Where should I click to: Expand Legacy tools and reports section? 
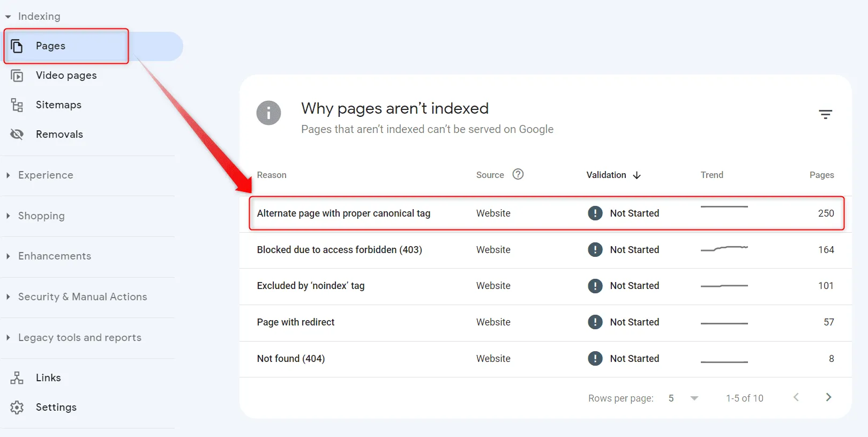(73, 338)
